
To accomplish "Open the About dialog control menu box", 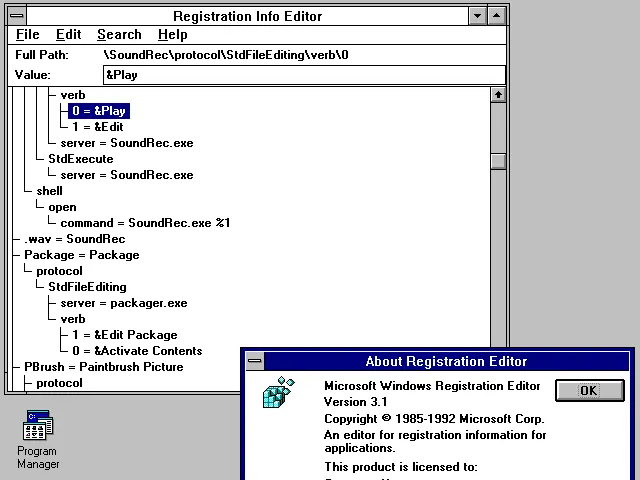I will (255, 361).
